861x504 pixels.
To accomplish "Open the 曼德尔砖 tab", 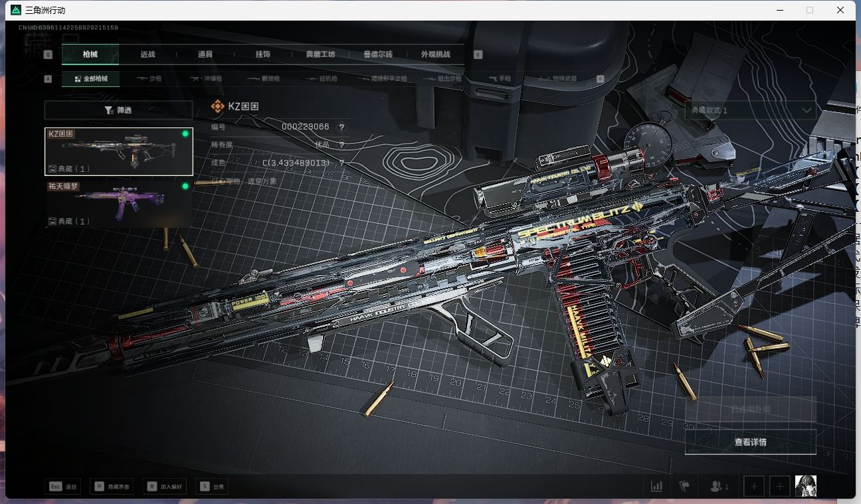I will pyautogui.click(x=378, y=54).
